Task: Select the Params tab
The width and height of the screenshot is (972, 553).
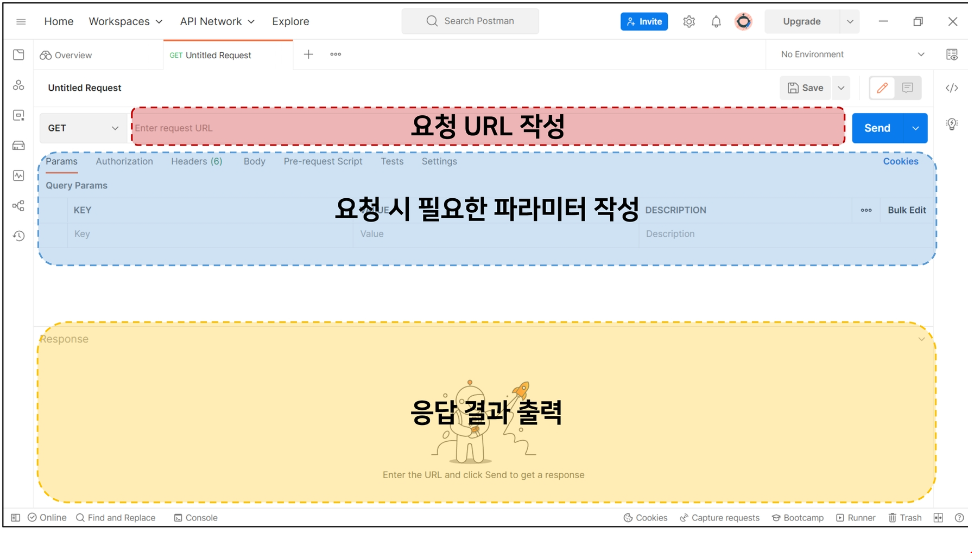Action: point(61,161)
